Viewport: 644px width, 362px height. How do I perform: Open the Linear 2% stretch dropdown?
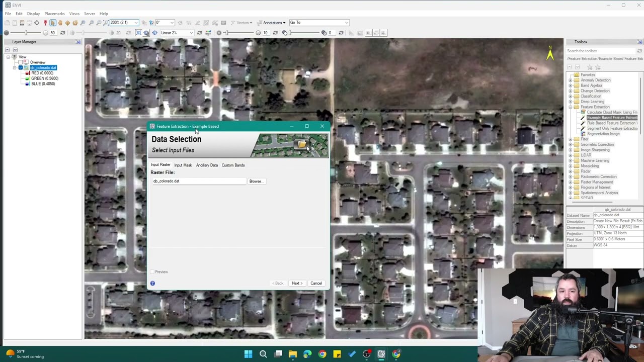[x=191, y=33]
